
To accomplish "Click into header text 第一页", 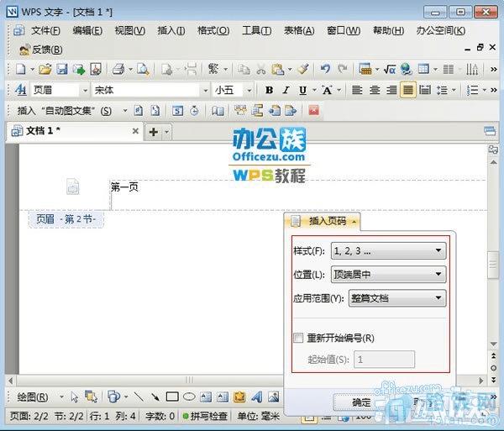I will tap(124, 187).
